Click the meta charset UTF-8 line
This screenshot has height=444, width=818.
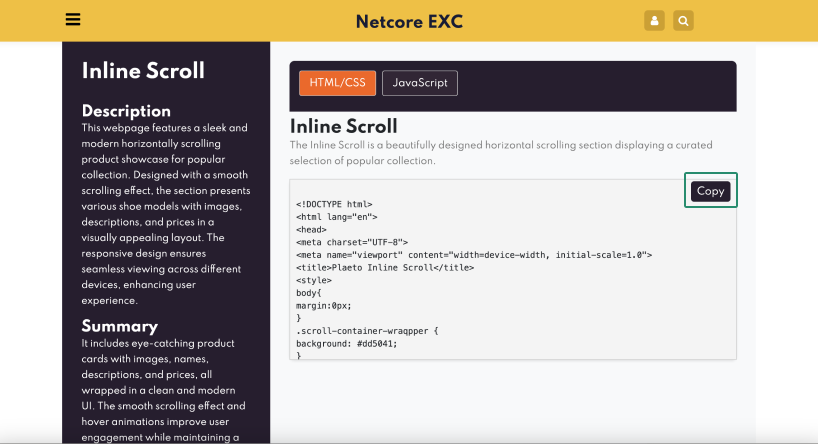351,242
